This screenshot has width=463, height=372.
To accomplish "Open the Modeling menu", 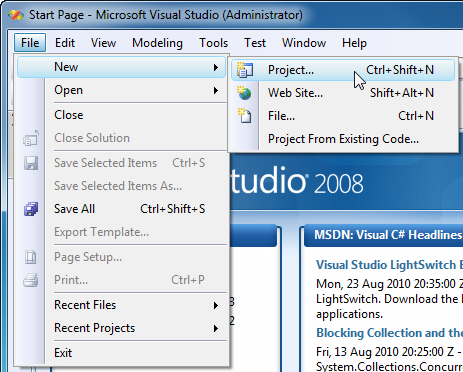I will click(x=157, y=43).
